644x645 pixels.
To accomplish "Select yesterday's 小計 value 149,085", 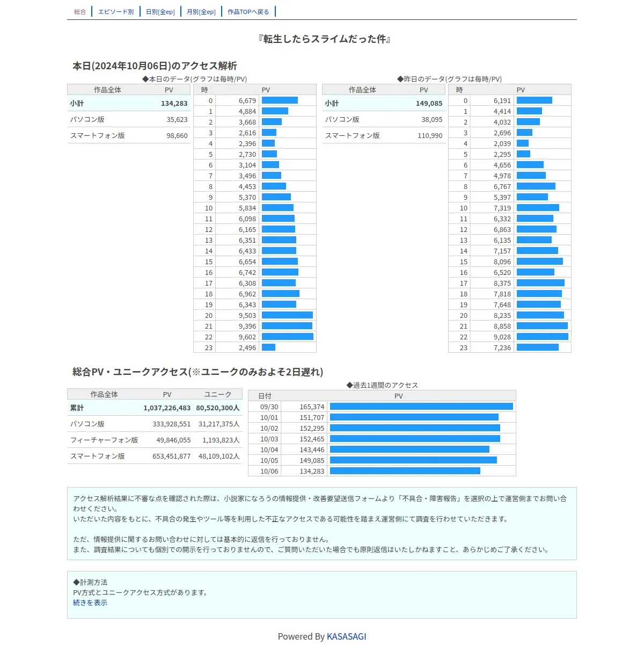I will tap(429, 103).
